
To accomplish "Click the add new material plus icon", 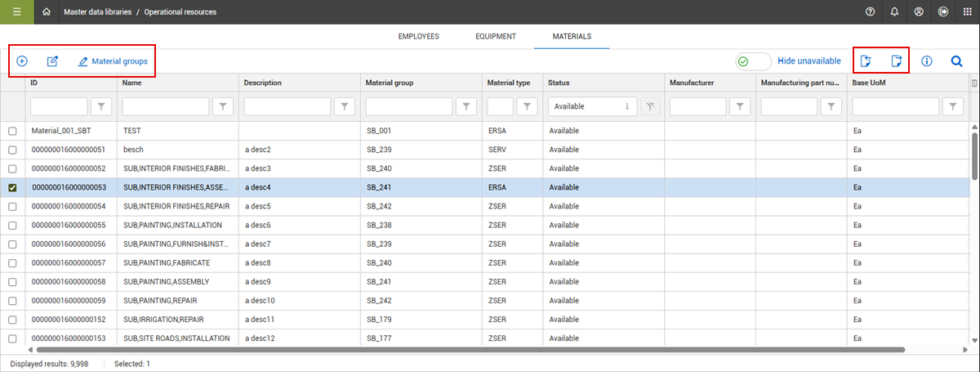I will 22,61.
